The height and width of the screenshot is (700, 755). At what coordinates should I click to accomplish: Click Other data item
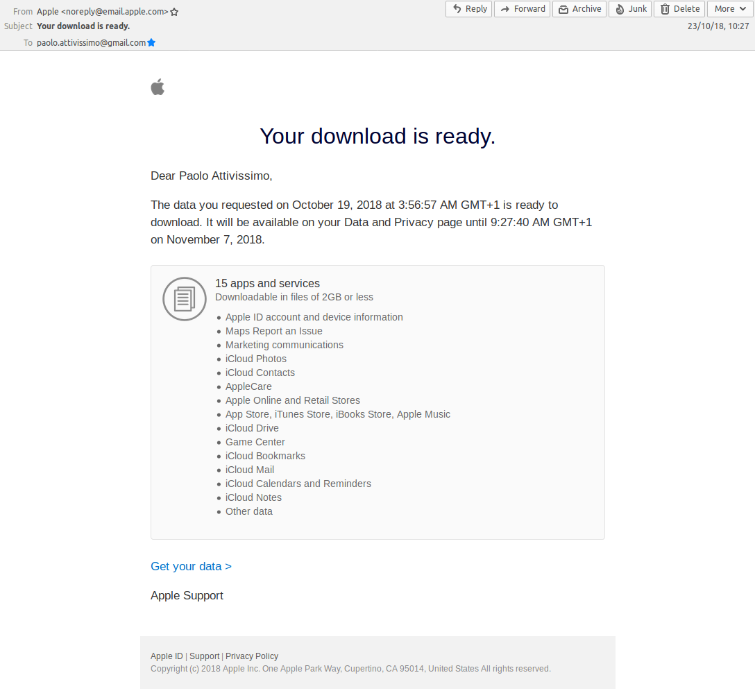tap(249, 511)
